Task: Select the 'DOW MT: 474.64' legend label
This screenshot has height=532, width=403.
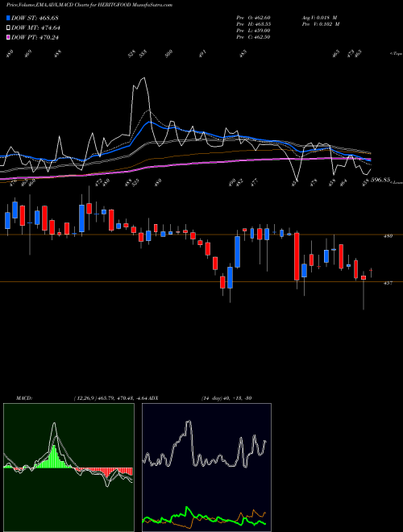Action: [x=36, y=28]
